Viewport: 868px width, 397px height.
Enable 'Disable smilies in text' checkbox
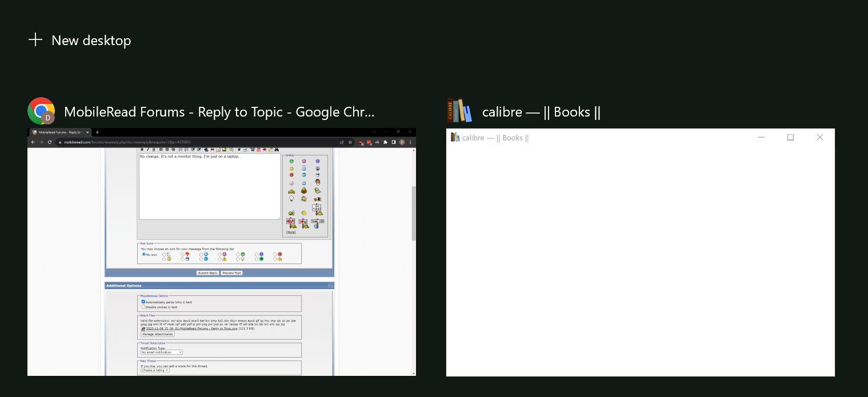click(143, 306)
